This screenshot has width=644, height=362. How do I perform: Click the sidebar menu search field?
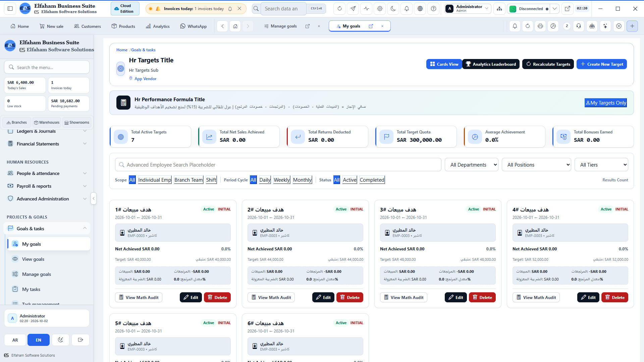(x=47, y=67)
